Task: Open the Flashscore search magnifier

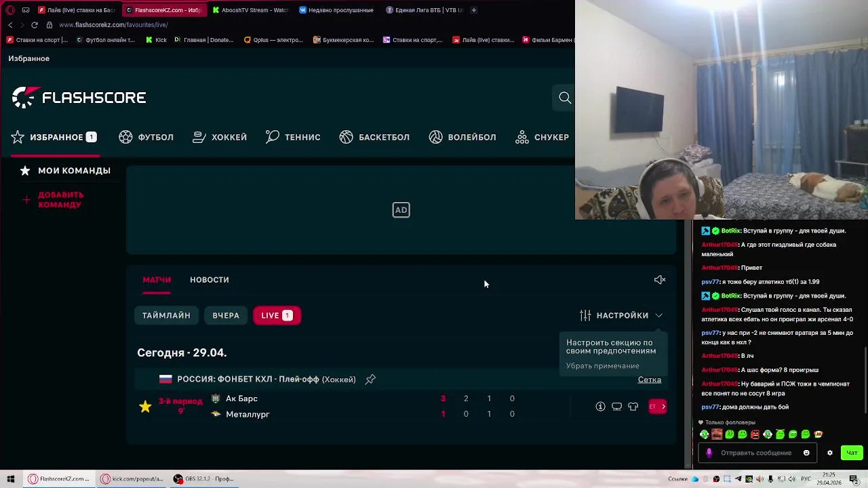Action: pos(565,98)
